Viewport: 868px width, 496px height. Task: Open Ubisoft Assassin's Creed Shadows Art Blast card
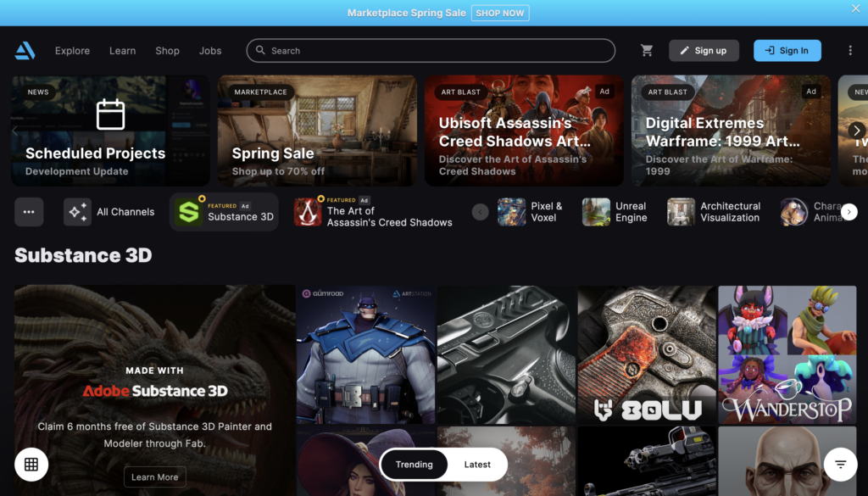click(524, 131)
